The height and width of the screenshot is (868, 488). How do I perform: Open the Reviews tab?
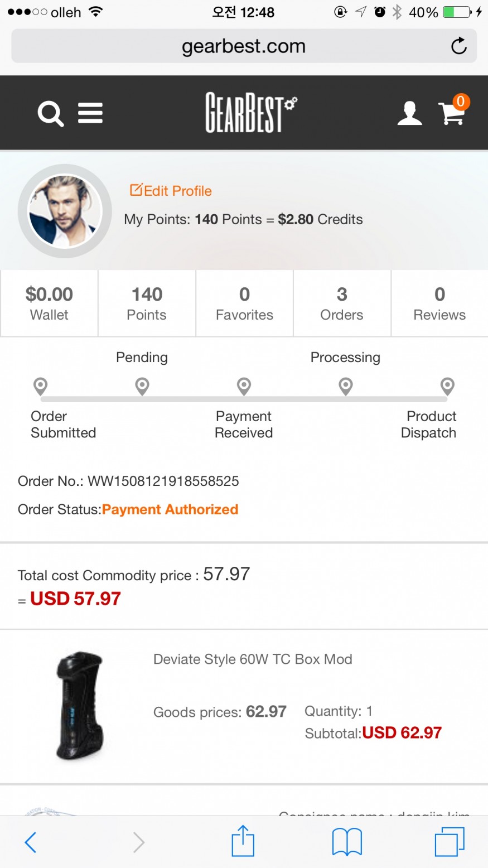click(439, 303)
